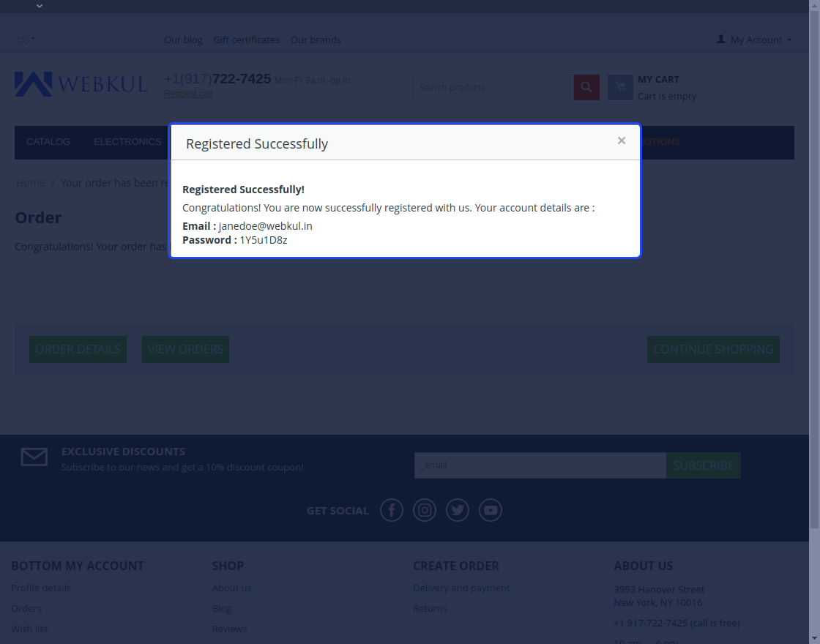Open Blog footer link
Image resolution: width=820 pixels, height=644 pixels.
point(222,608)
